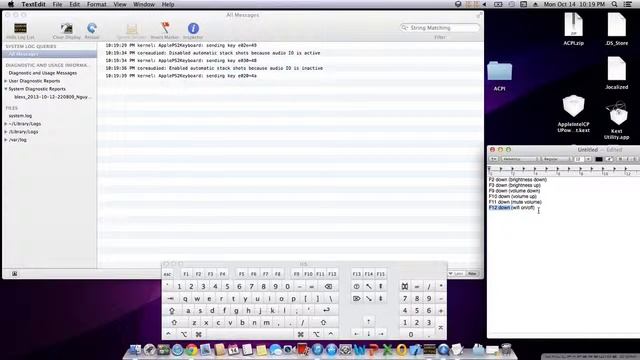Open the TextEdit application menu
The height and width of the screenshot is (360, 640).
point(33,4)
